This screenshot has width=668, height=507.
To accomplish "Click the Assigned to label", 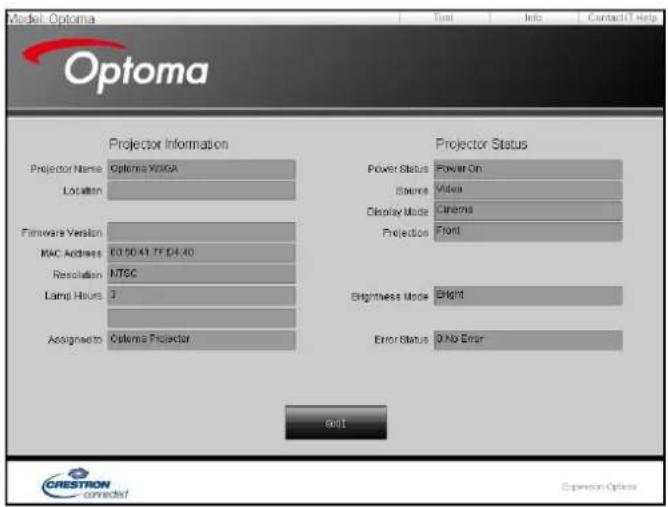I will (75, 340).
